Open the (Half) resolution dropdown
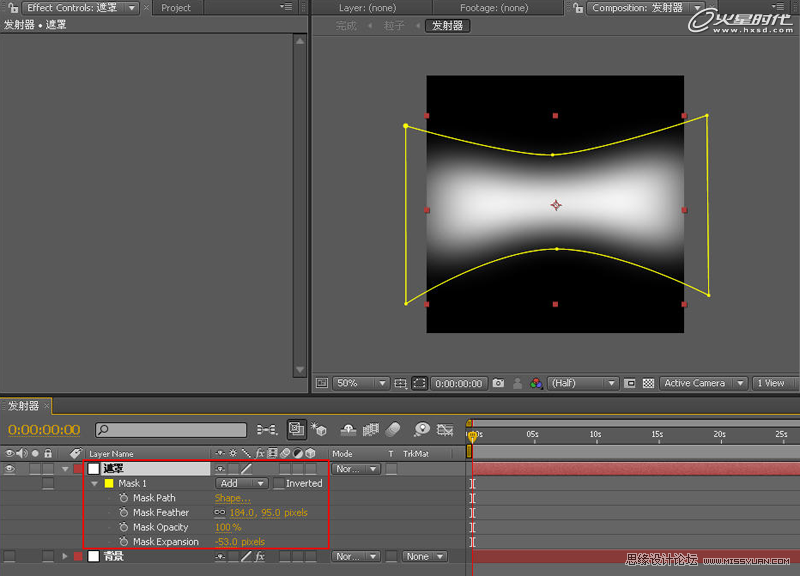Viewport: 800px width, 576px height. (x=583, y=383)
